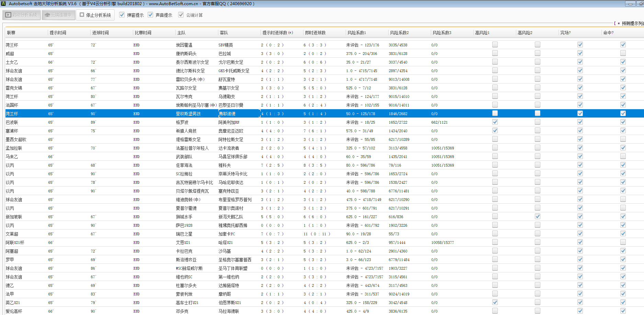Click the play icon on 启动分析系统
This screenshot has width=644, height=315.
(8, 15)
